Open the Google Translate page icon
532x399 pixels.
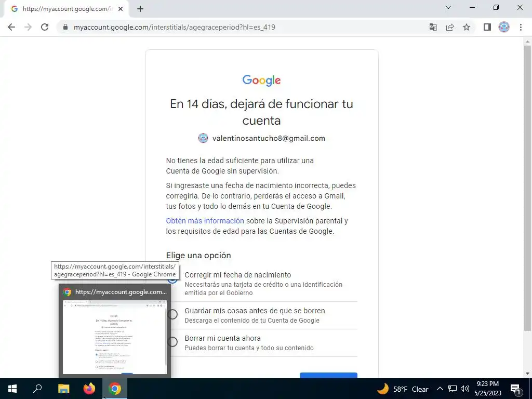pyautogui.click(x=433, y=27)
